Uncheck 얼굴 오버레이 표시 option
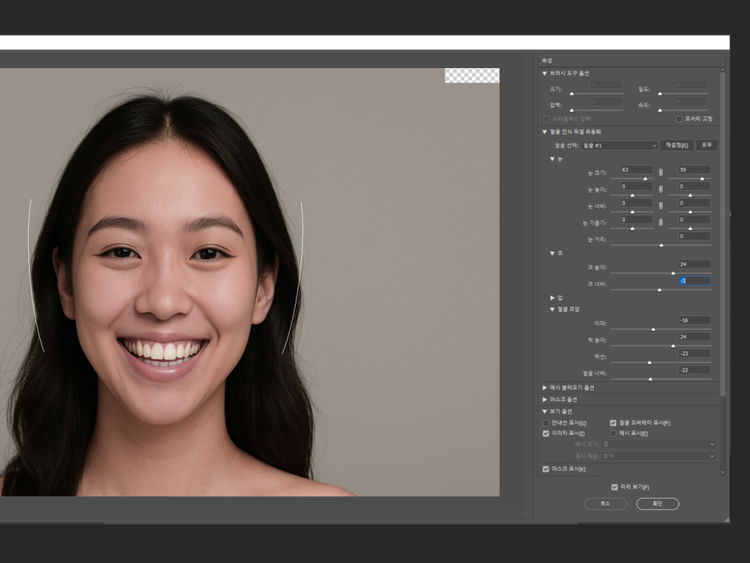 pyautogui.click(x=613, y=423)
